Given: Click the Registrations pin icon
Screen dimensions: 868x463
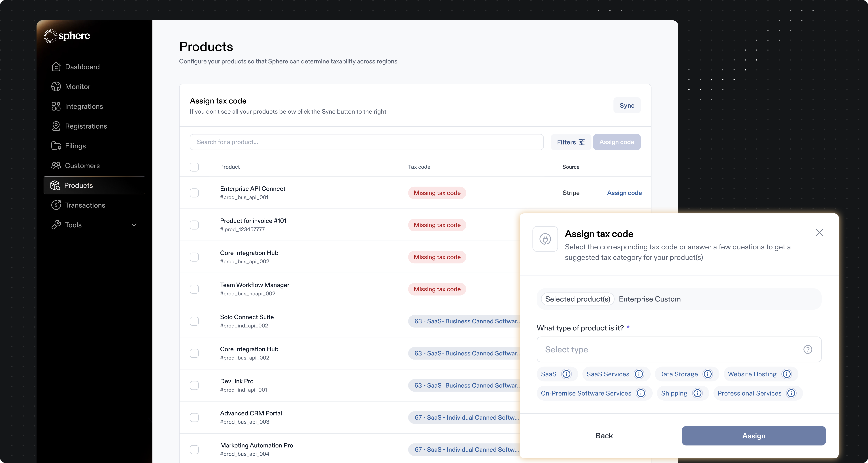Looking at the screenshot, I should click(x=56, y=126).
